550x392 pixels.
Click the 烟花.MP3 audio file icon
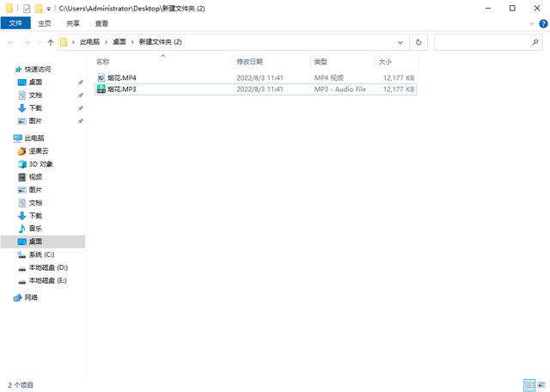[101, 89]
